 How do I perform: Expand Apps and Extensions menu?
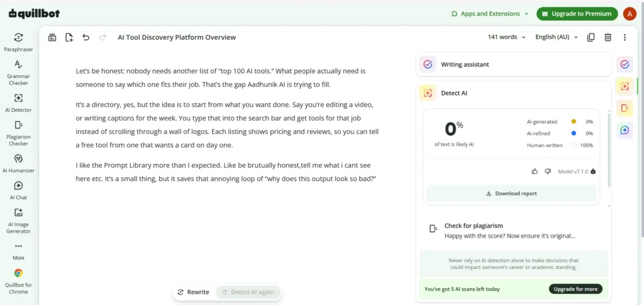point(489,14)
